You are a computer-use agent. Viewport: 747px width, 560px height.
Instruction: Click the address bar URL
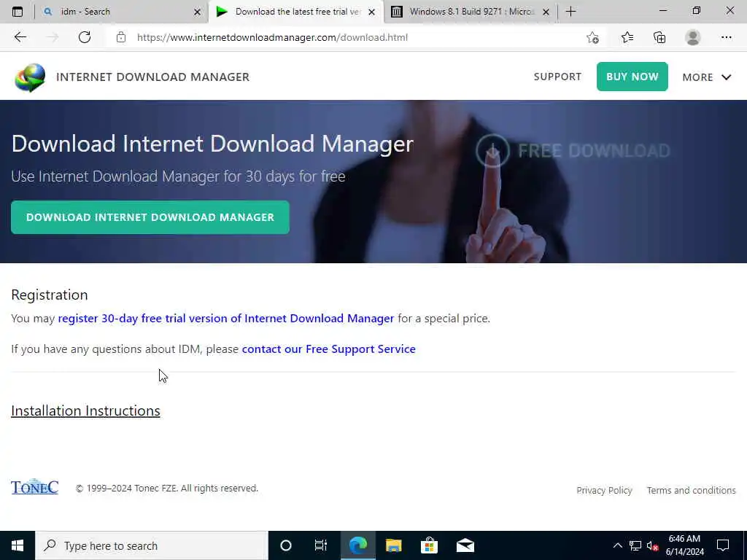coord(272,37)
